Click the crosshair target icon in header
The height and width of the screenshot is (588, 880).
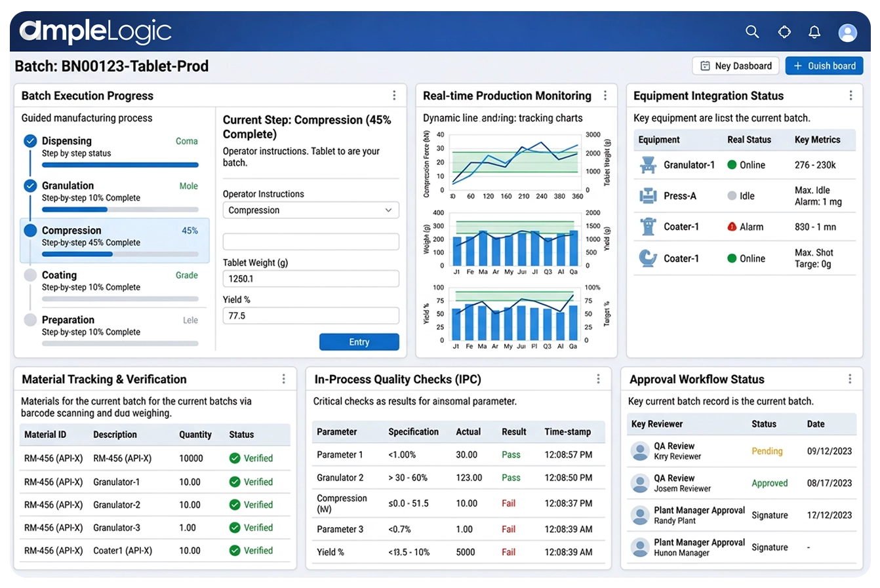(x=784, y=31)
